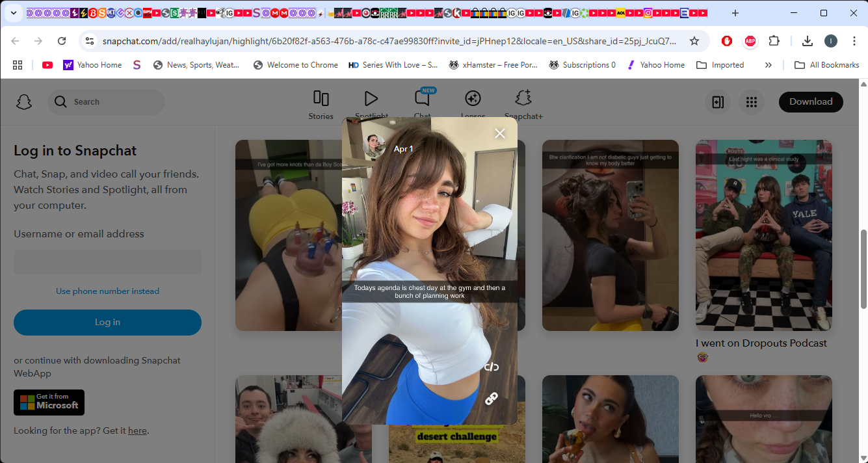Viewport: 868px width, 463px height.
Task: Open the Dropouts Podcast highlight thumbnail
Action: point(764,235)
